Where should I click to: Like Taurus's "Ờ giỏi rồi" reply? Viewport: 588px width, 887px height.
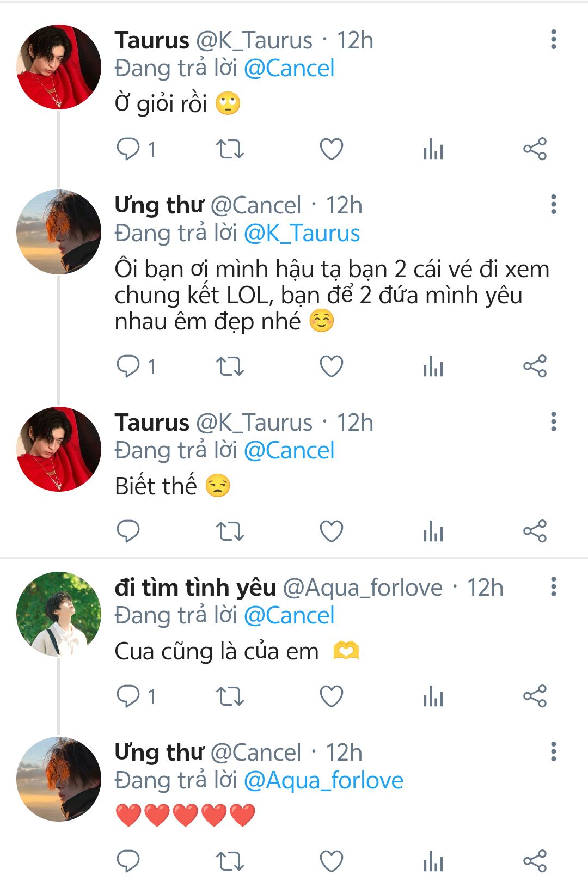331,149
